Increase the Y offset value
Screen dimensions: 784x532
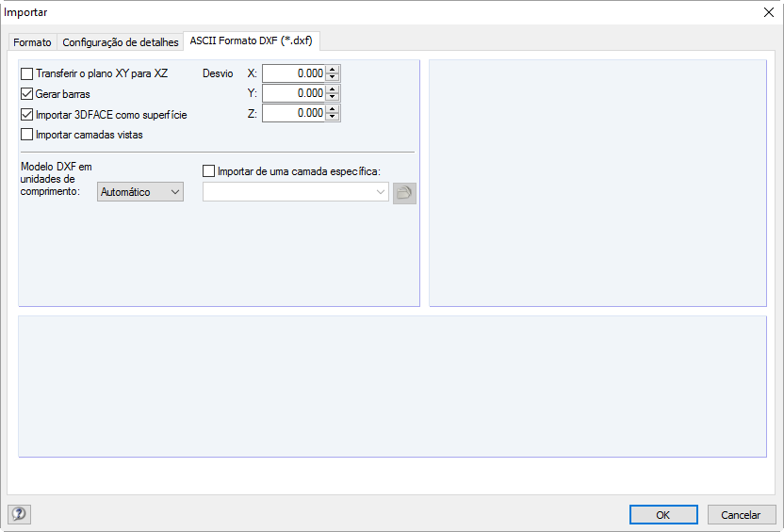tap(333, 89)
